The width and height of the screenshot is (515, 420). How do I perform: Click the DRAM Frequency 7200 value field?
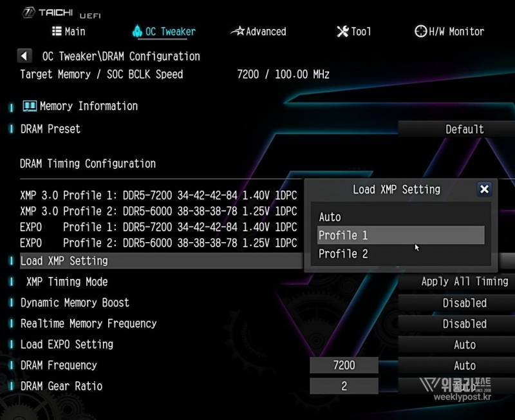(344, 365)
